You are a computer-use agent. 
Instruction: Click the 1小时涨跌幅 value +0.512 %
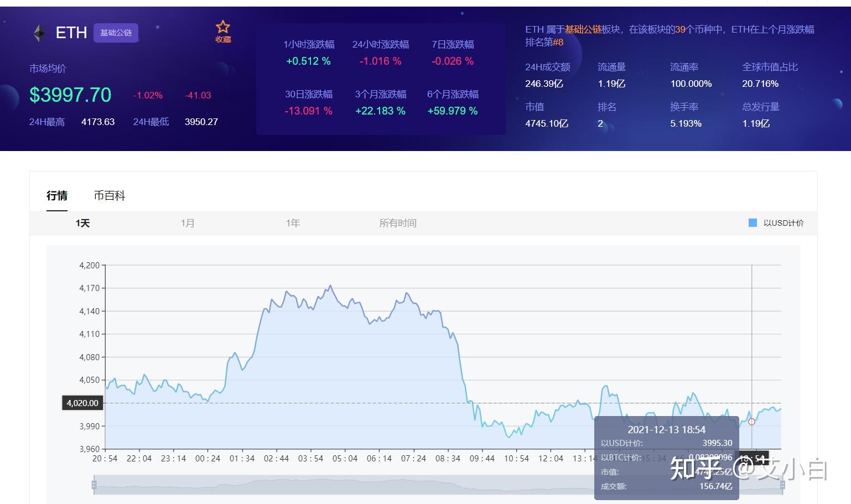[308, 61]
